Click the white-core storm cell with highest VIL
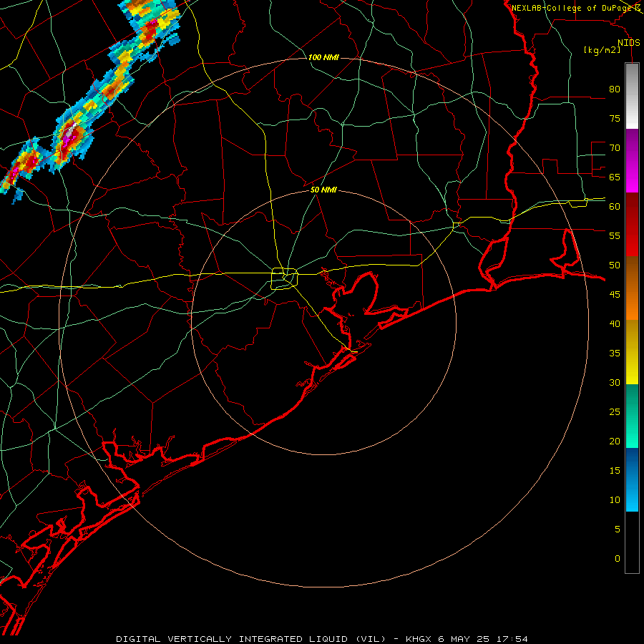This screenshot has width=644, height=644. point(72,131)
